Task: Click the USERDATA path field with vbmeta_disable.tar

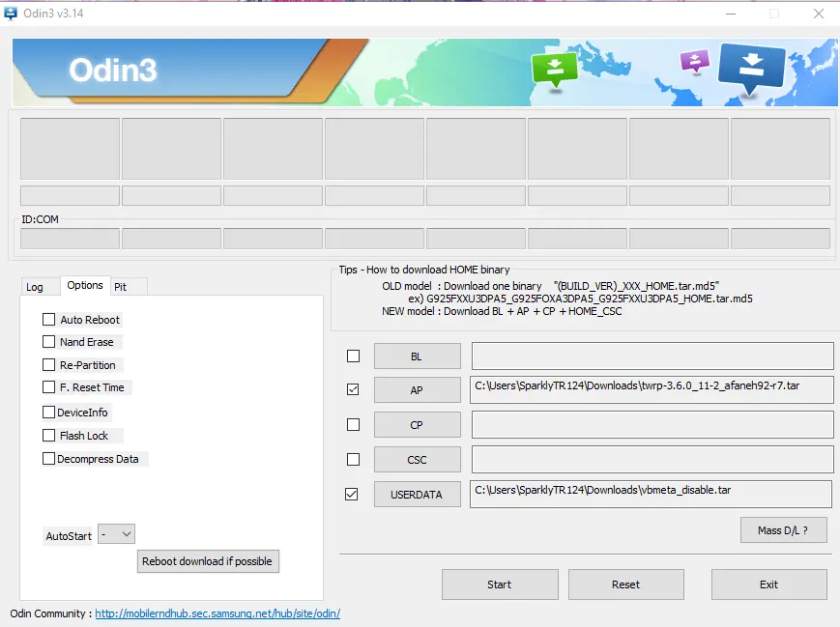Action: click(651, 495)
